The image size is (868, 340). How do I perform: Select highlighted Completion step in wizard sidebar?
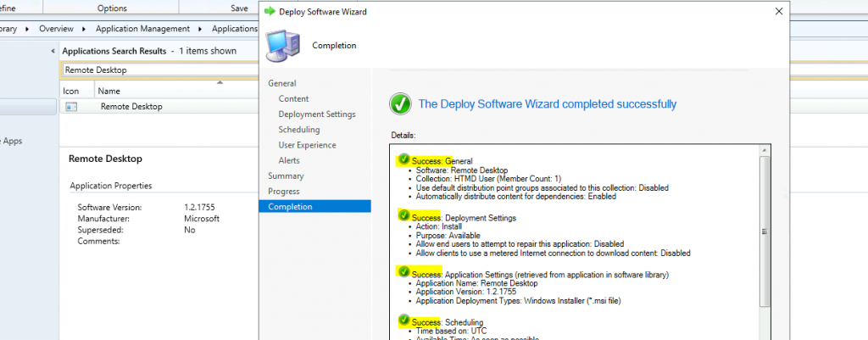pos(314,207)
